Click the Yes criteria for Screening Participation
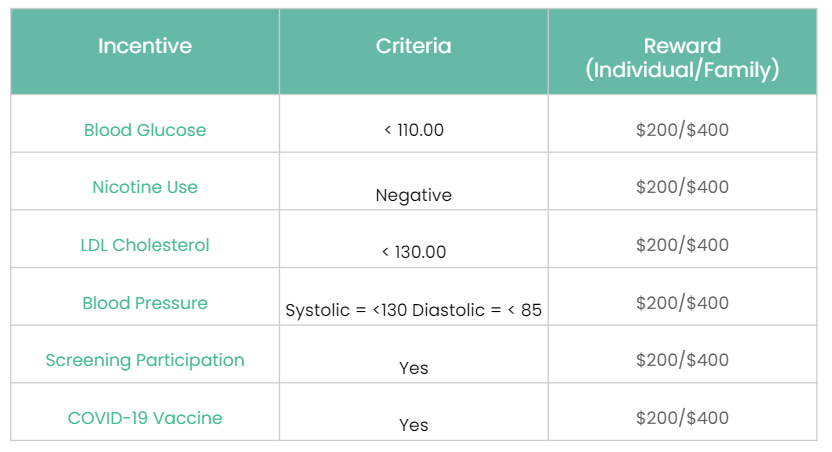Image resolution: width=832 pixels, height=452 pixels. [413, 368]
